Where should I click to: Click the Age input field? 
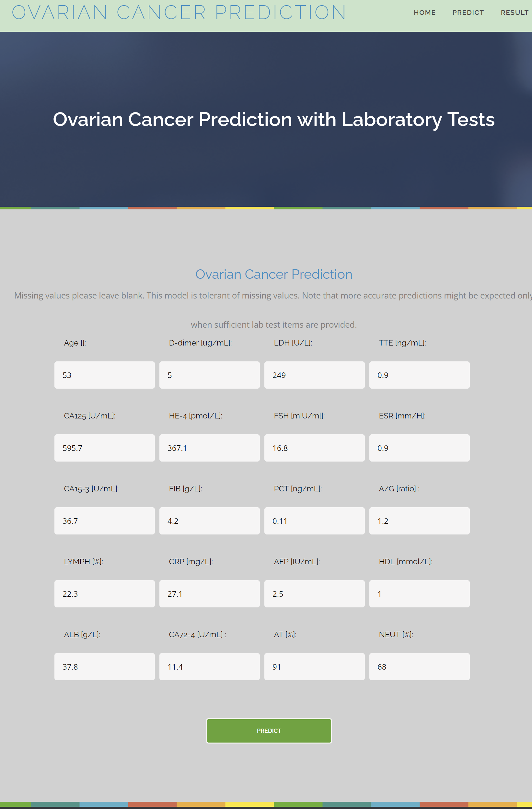104,375
